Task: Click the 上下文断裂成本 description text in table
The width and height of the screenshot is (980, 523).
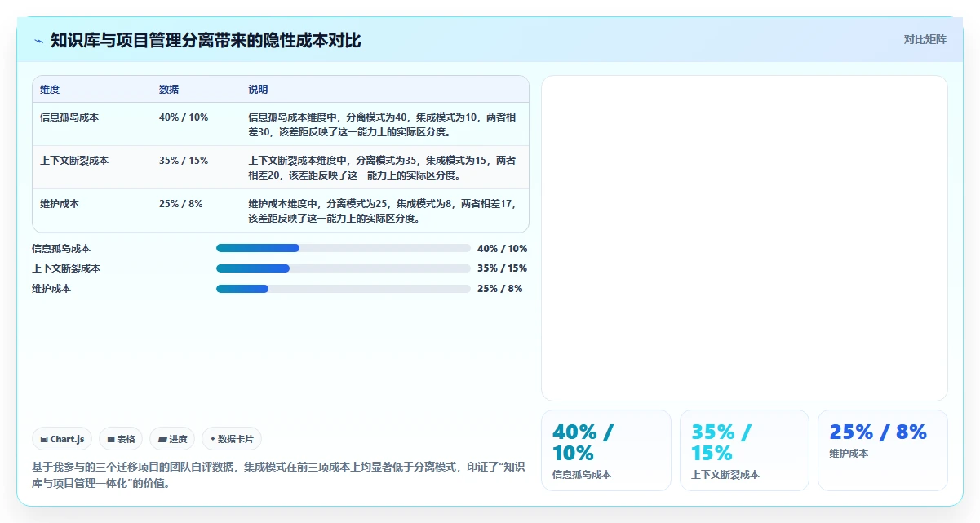Action: [383, 167]
